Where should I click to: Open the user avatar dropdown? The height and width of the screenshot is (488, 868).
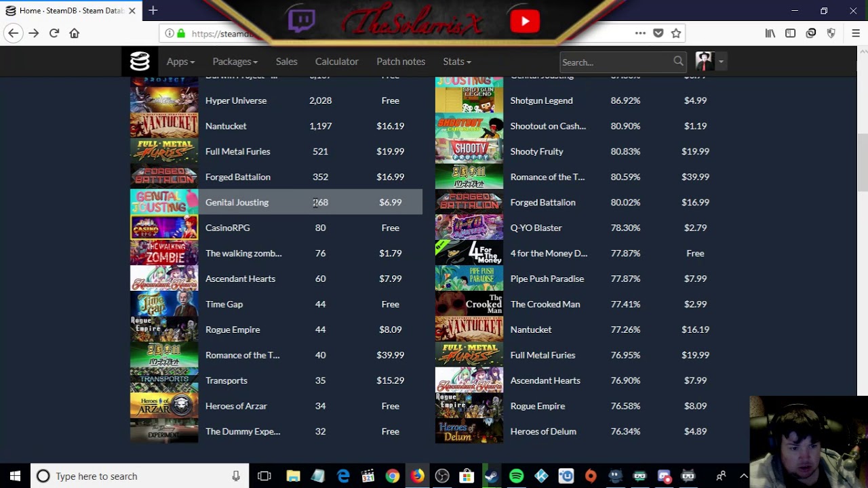pyautogui.click(x=709, y=62)
